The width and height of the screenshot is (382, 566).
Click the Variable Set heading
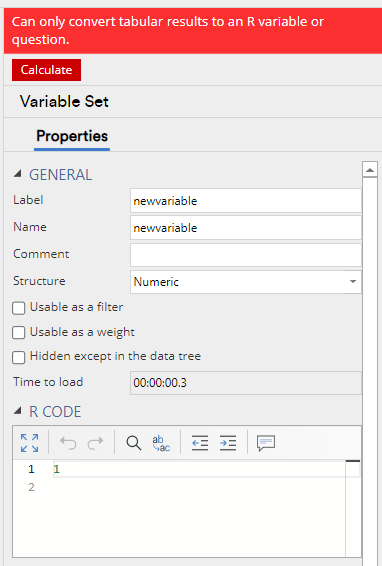64,101
